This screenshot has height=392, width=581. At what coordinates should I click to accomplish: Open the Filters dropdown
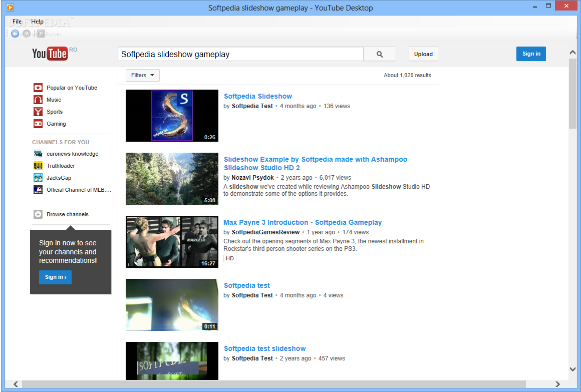click(143, 75)
